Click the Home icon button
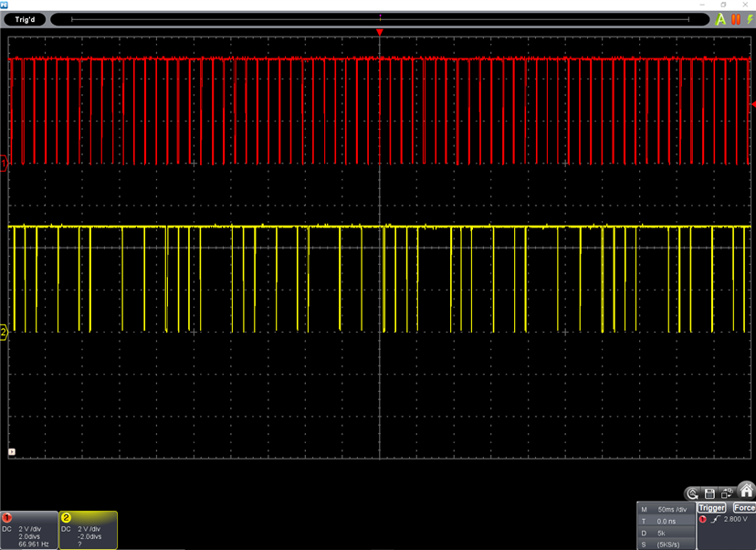Viewport: 756px width, 550px height. tap(746, 491)
